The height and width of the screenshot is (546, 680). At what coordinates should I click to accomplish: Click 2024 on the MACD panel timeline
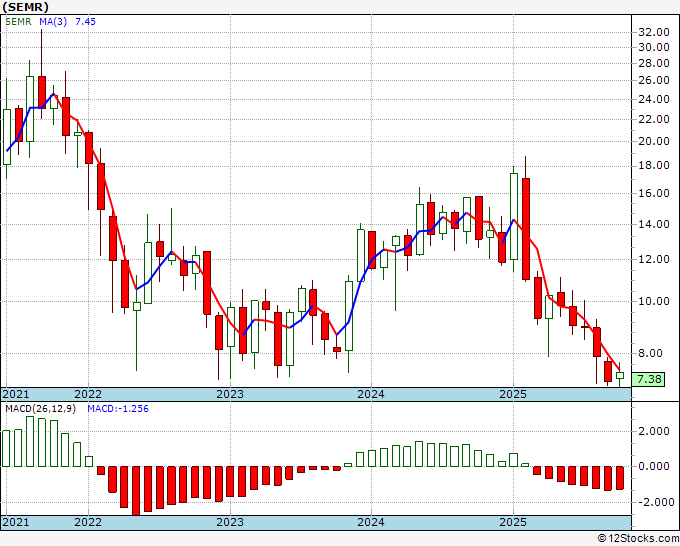click(371, 522)
